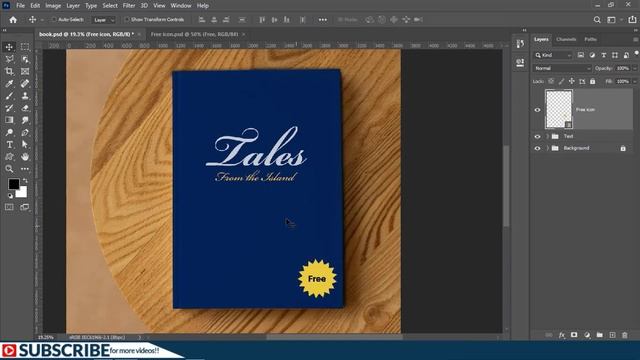Open the File menu
Image resolution: width=640 pixels, height=360 pixels.
pyautogui.click(x=20, y=6)
